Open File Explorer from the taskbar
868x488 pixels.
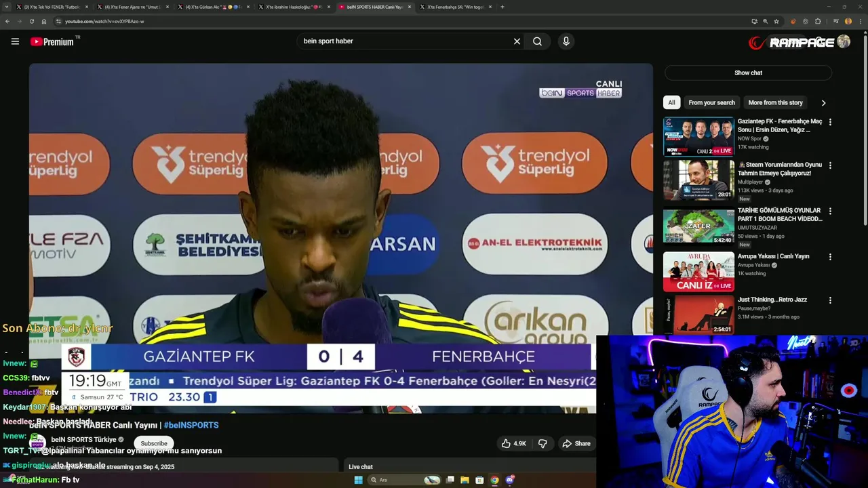[465, 480]
